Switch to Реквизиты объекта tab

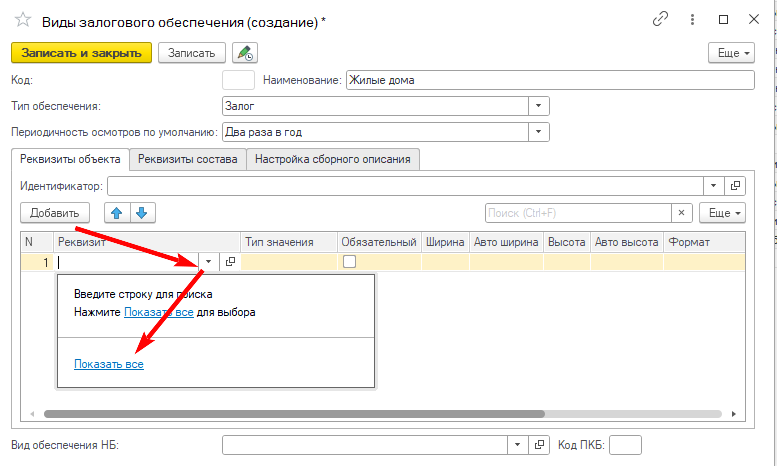(70, 159)
